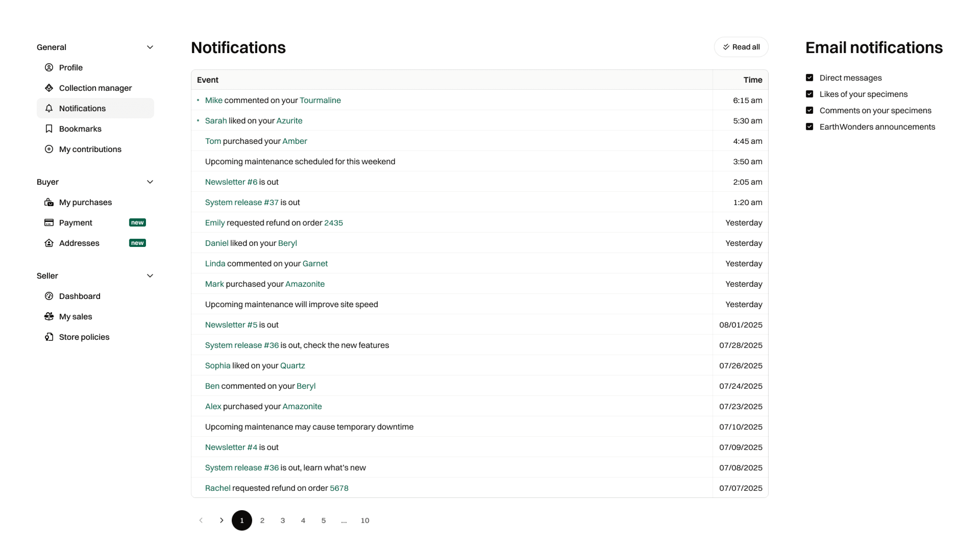The image size is (980, 551).
Task: Uncheck the Direct messages checkbox
Action: coord(809,78)
